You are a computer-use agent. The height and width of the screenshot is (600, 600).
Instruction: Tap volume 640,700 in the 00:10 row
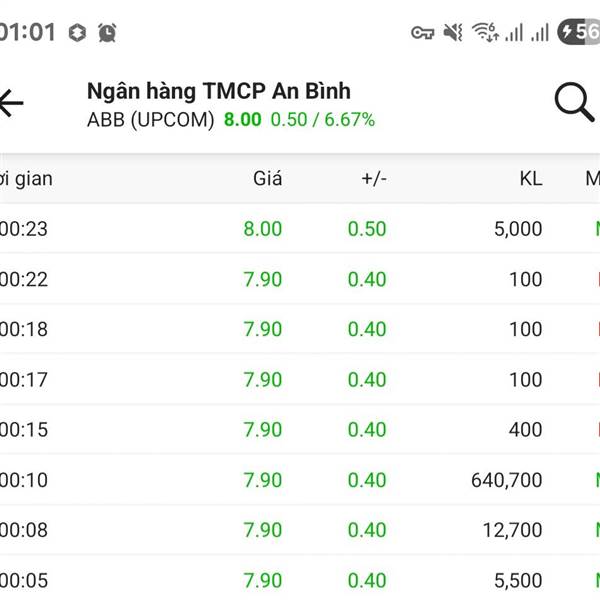507,480
